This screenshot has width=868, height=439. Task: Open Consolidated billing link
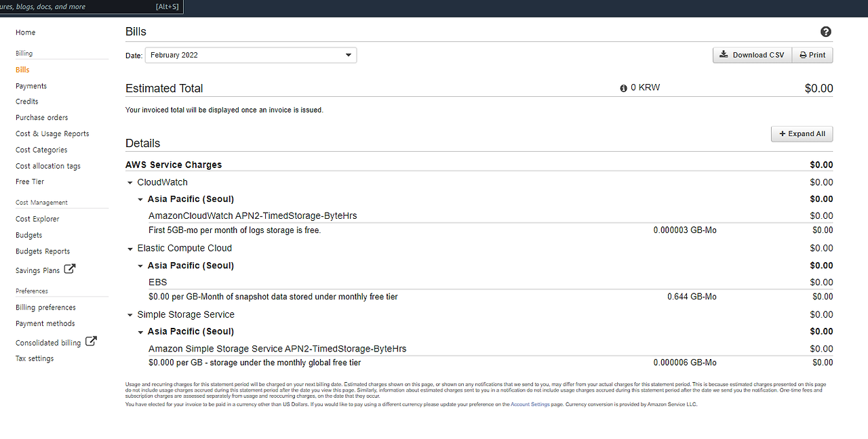[x=48, y=343]
